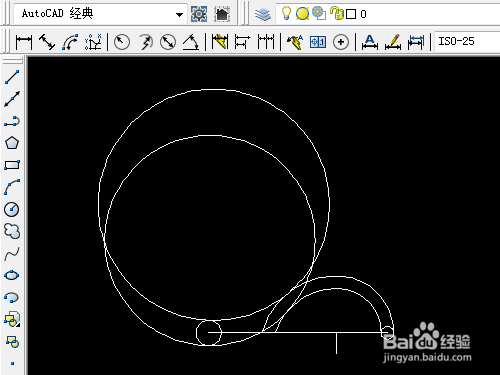This screenshot has height=375, width=500.
Task: Select the Quick Leader tool
Action: pos(295,42)
